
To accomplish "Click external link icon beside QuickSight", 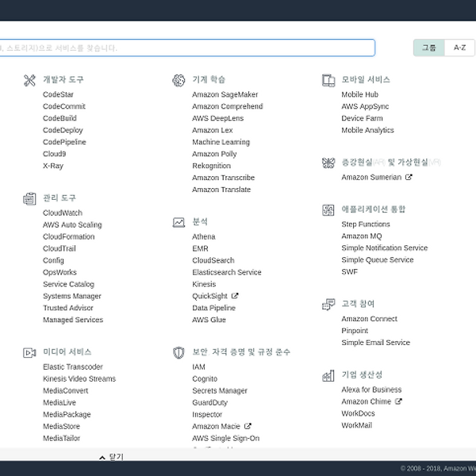I will tap(235, 296).
